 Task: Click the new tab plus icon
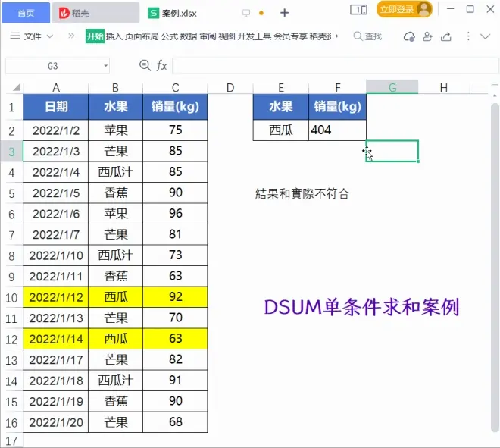285,13
